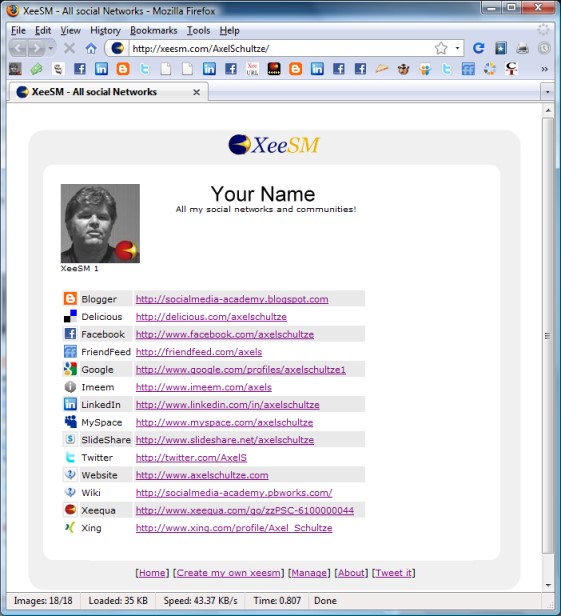Open the linkedin.com/in/axelschultze link
The height and width of the screenshot is (616, 561).
[x=227, y=405]
